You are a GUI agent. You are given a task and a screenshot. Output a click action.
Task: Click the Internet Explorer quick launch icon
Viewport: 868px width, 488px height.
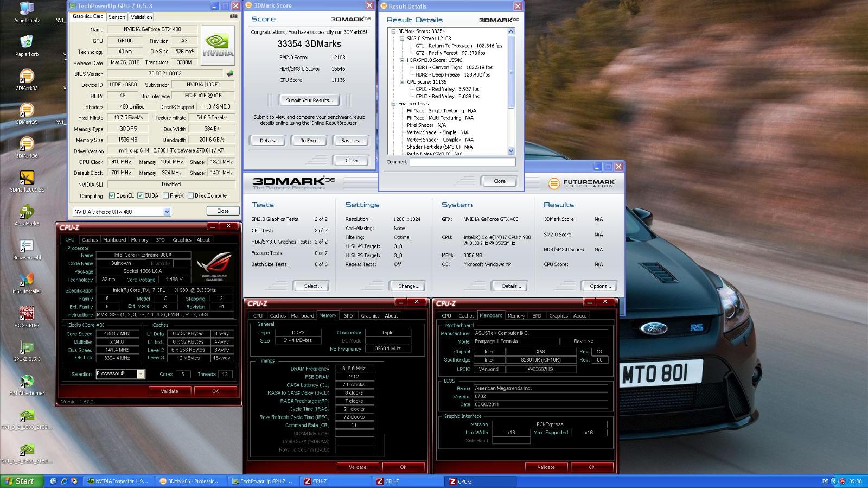(63, 481)
